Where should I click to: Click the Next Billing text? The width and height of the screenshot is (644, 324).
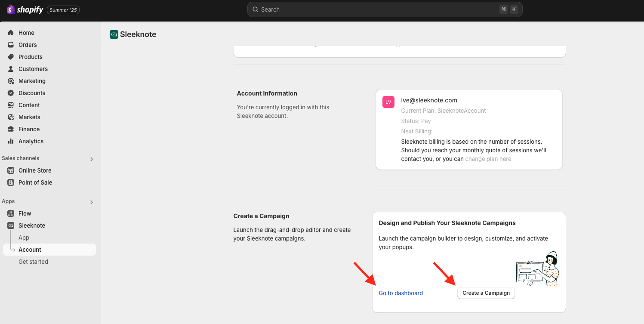tap(417, 131)
